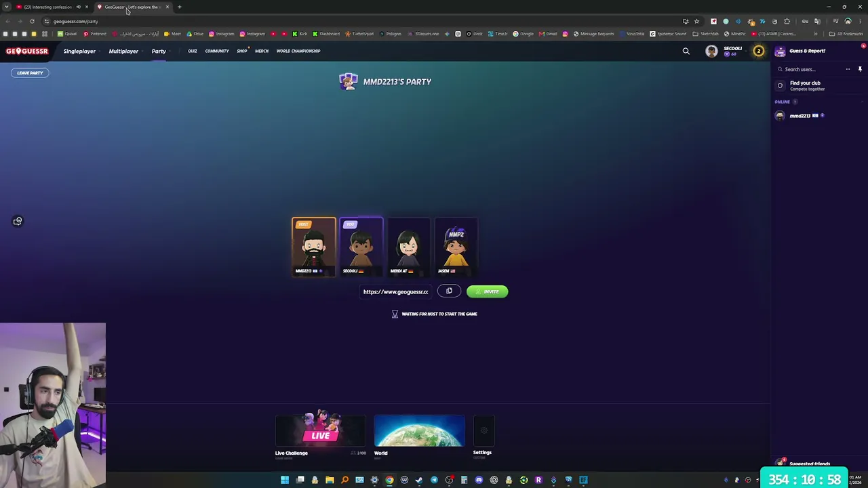Viewport: 868px width, 488px height.
Task: Open the browser extensions puzzle icon
Action: (x=787, y=21)
